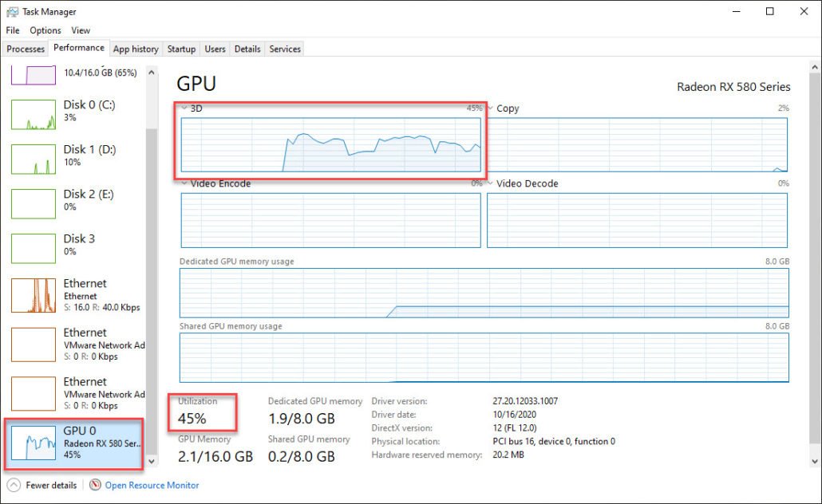Switch to the Processes tab

coord(26,49)
